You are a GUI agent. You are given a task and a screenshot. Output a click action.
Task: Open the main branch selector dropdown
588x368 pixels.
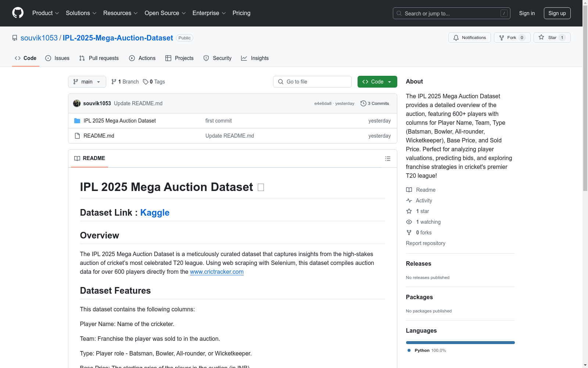click(87, 82)
